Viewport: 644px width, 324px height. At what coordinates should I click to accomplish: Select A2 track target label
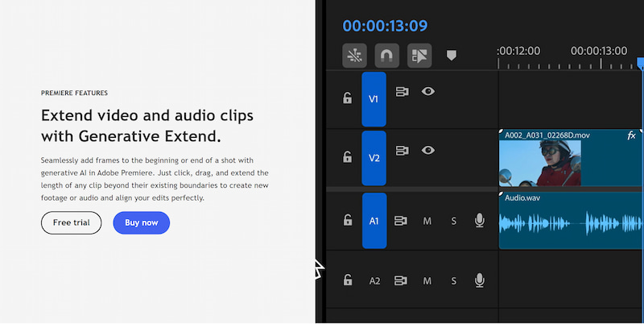(374, 281)
